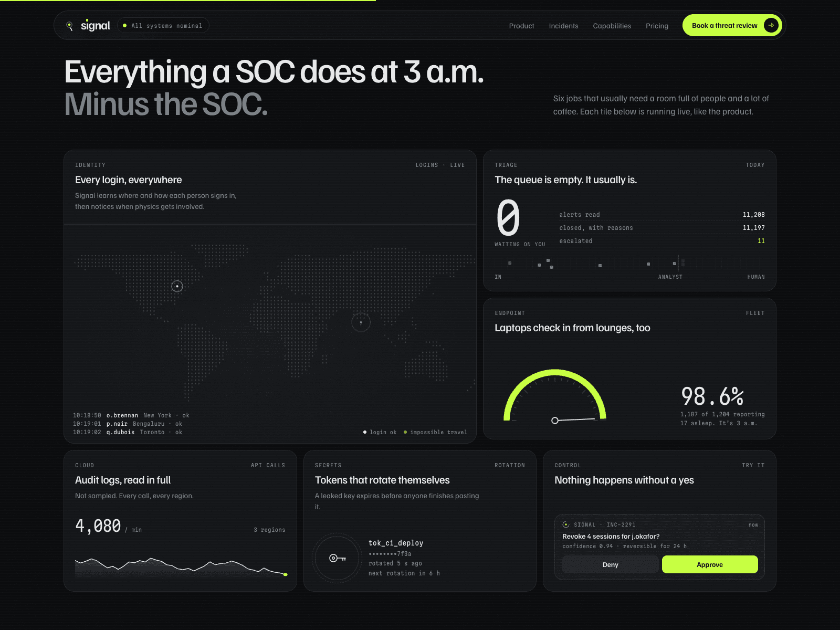This screenshot has height=630, width=840.
Task: Click the tok_ci_deploy token name
Action: (396, 543)
